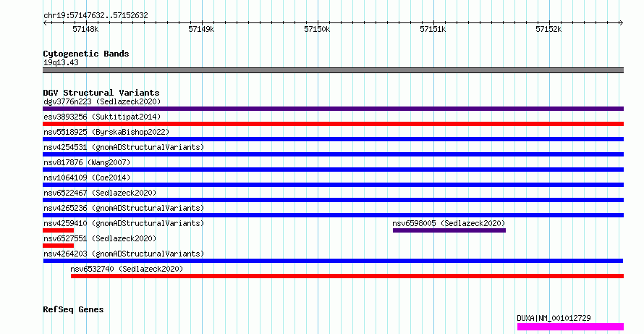Click nsv4254531 (gnomADStructuralVariants) label

(124, 147)
